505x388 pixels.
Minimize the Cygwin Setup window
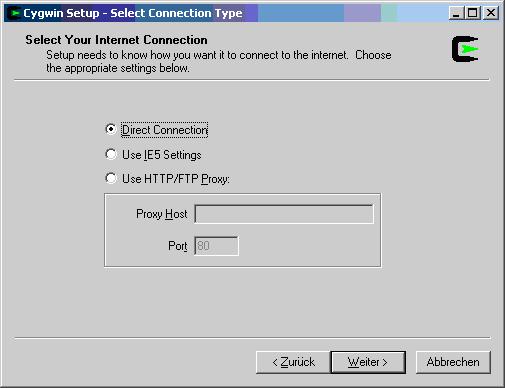456,13
